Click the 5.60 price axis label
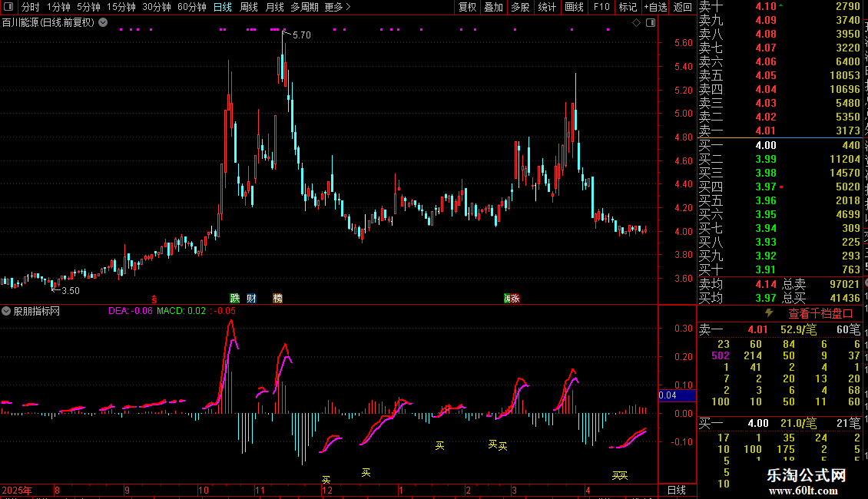Viewport: 868px width, 499px height. (684, 42)
